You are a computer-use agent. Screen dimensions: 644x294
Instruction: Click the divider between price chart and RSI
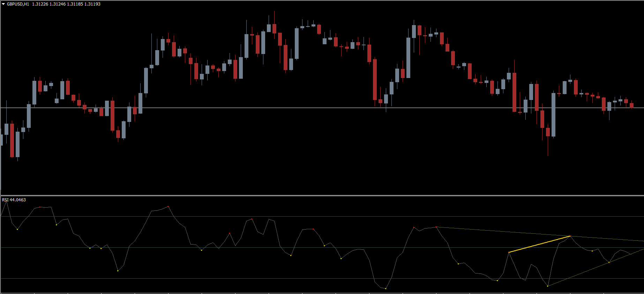(x=322, y=195)
